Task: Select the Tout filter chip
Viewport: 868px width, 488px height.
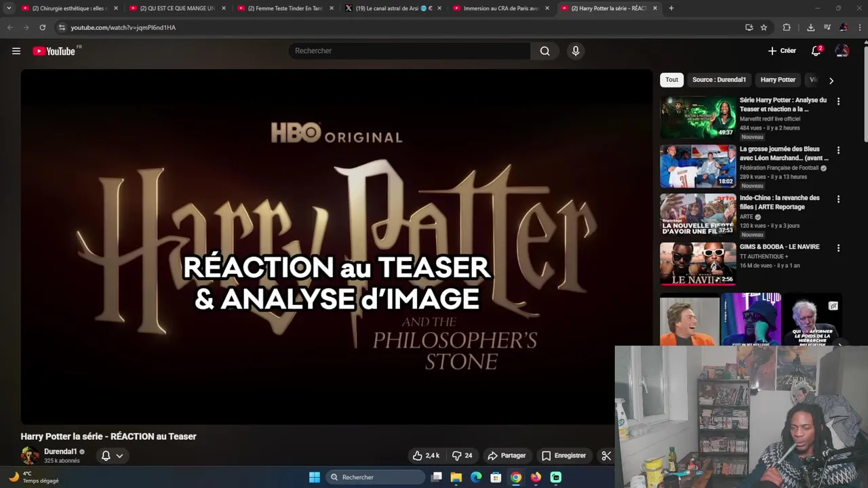Action: tap(671, 80)
